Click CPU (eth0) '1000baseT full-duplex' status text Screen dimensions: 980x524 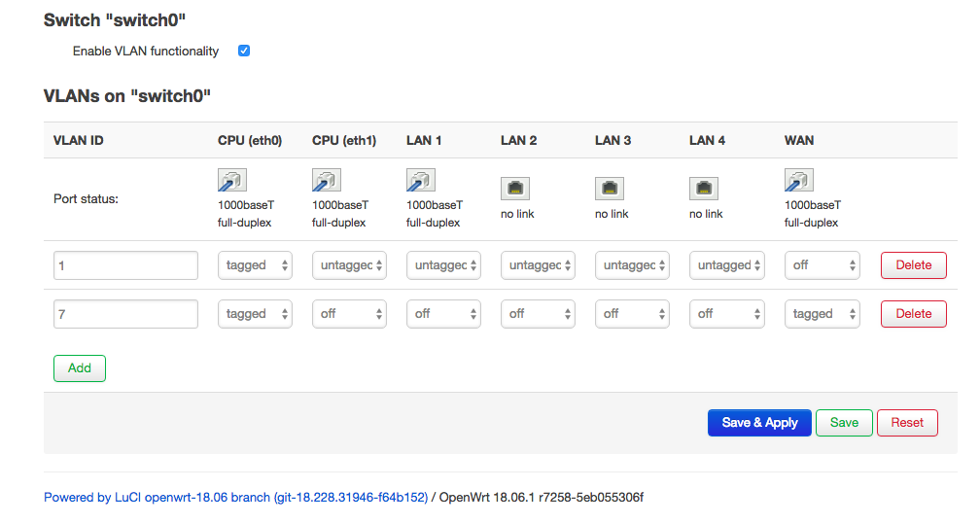tap(246, 214)
